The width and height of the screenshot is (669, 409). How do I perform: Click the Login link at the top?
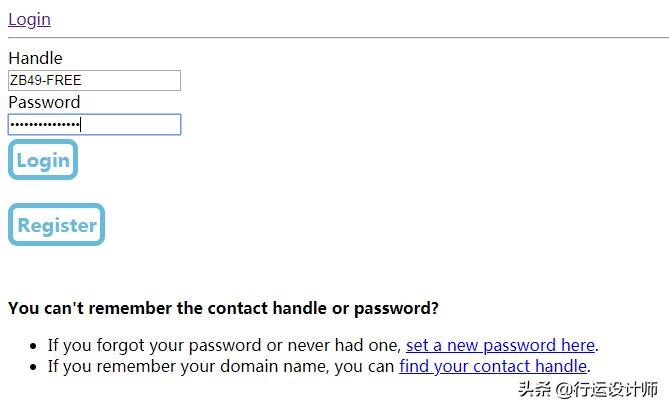tap(29, 19)
